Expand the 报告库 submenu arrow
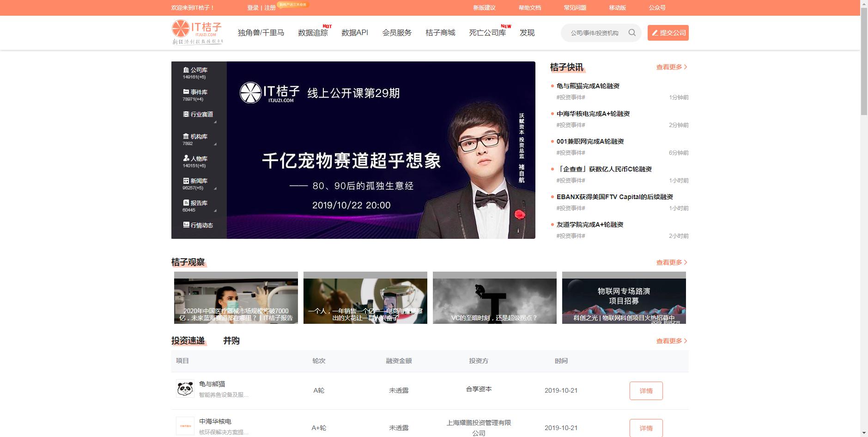Image resolution: width=868 pixels, height=437 pixels. point(215,211)
